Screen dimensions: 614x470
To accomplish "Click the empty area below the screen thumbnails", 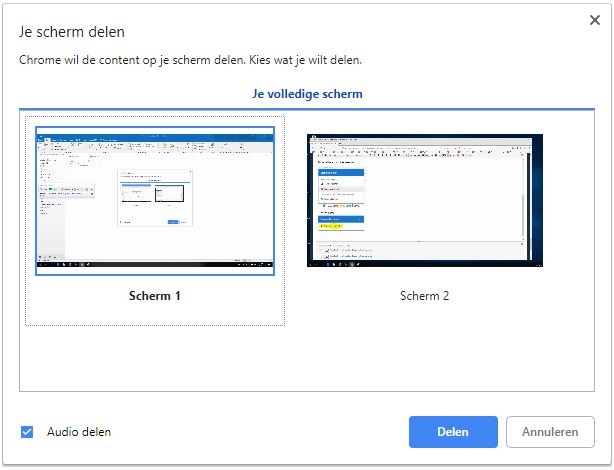I will pyautogui.click(x=307, y=358).
